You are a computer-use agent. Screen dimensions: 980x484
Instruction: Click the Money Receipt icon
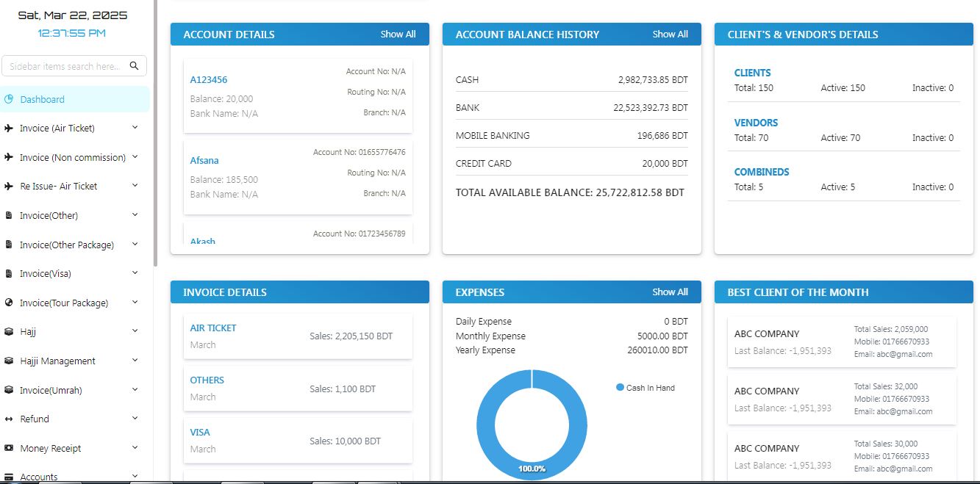[9, 448]
